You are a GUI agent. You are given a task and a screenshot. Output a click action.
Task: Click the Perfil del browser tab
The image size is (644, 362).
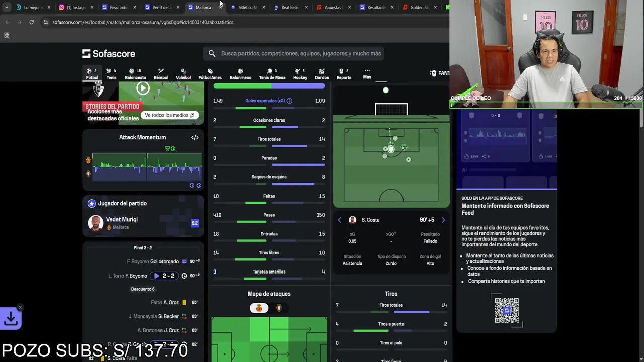coord(161,7)
